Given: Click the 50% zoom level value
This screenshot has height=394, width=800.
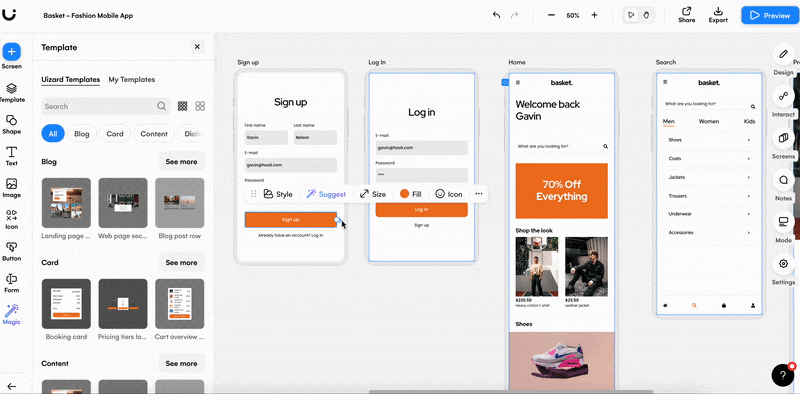Looking at the screenshot, I should coord(573,16).
